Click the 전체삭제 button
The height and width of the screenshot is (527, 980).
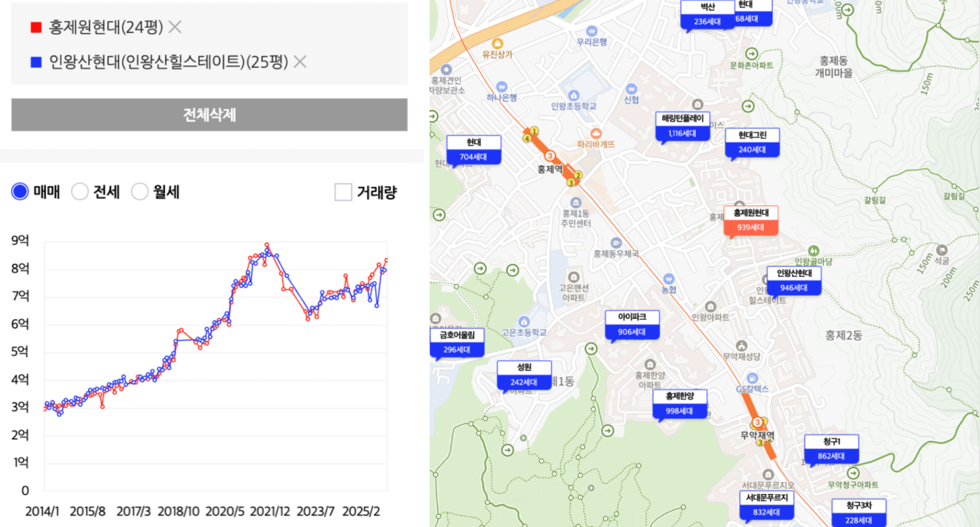click(209, 115)
